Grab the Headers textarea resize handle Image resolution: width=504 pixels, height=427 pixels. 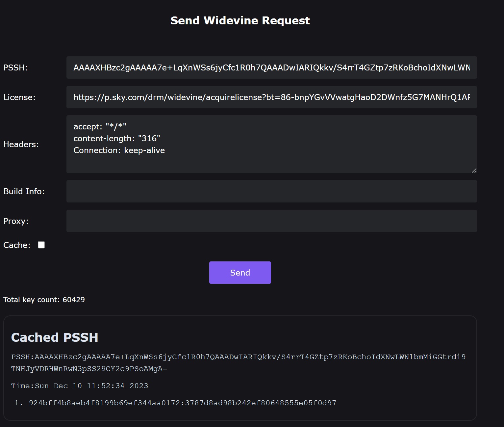[x=474, y=170]
